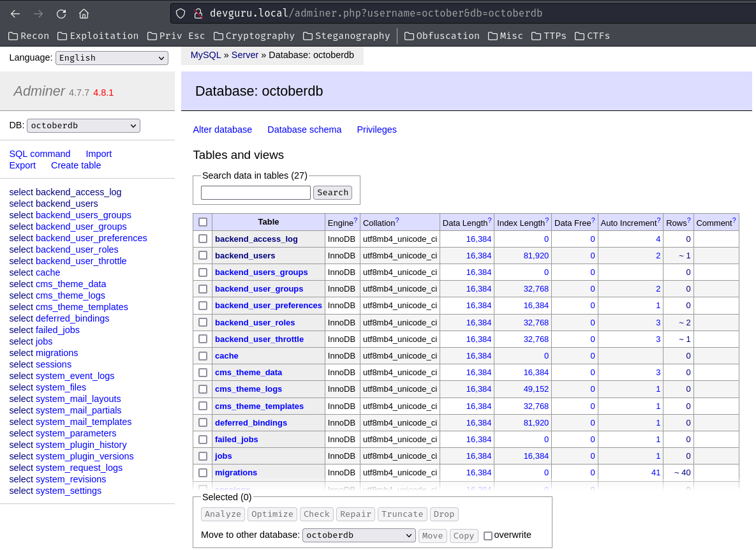
Task: Open the Move to other database dropdown
Action: [x=359, y=535]
